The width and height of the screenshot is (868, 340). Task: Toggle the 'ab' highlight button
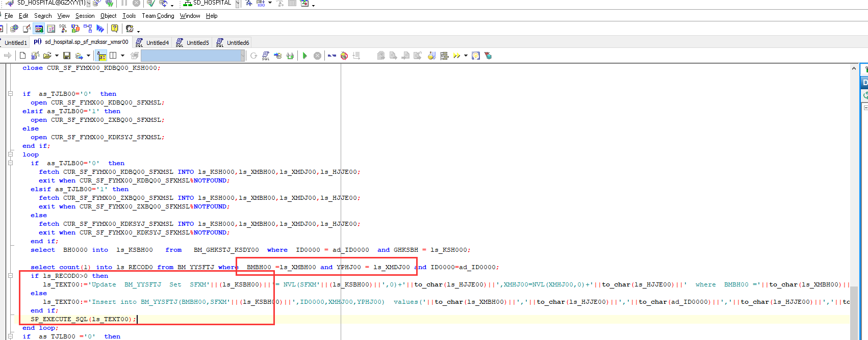tap(101, 56)
